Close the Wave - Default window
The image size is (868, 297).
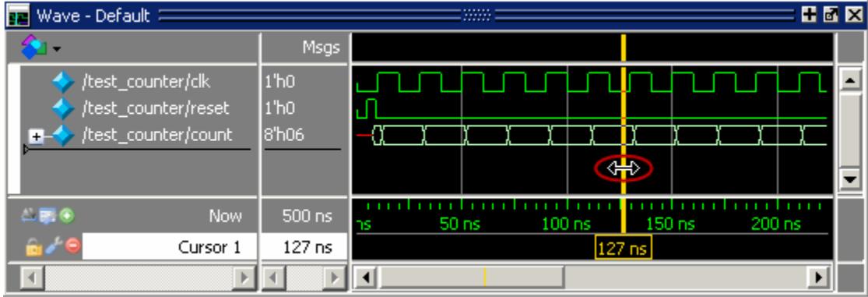(854, 15)
